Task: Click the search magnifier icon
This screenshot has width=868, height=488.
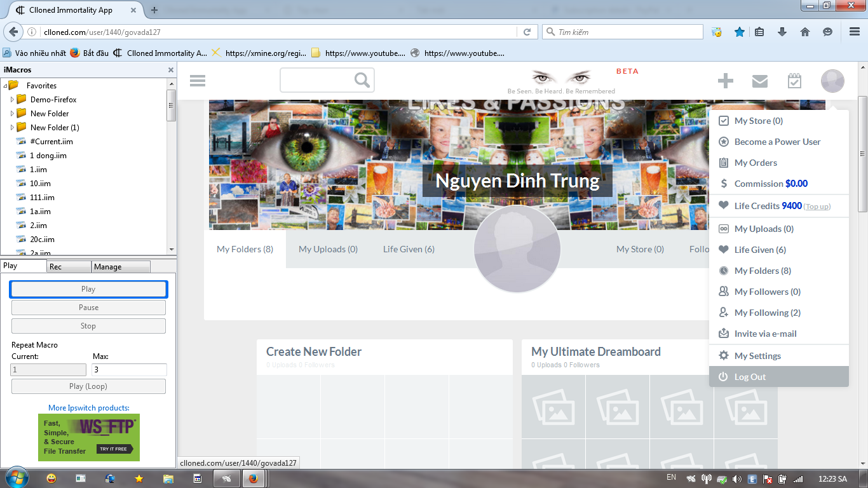Action: pos(362,80)
